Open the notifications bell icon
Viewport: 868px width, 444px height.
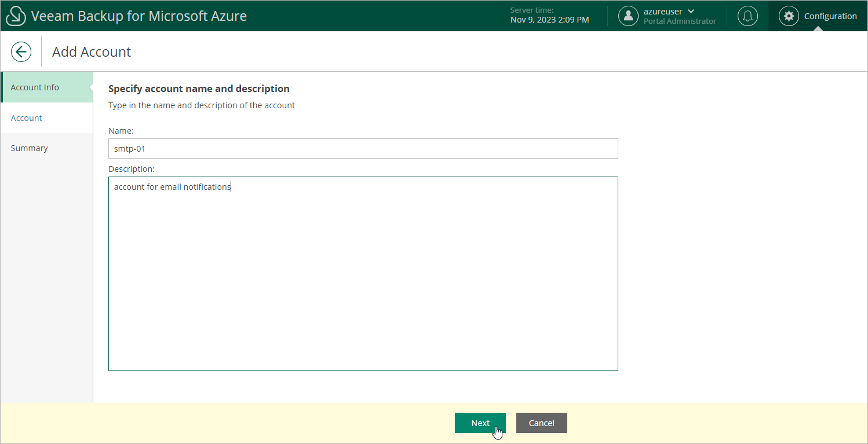point(747,16)
